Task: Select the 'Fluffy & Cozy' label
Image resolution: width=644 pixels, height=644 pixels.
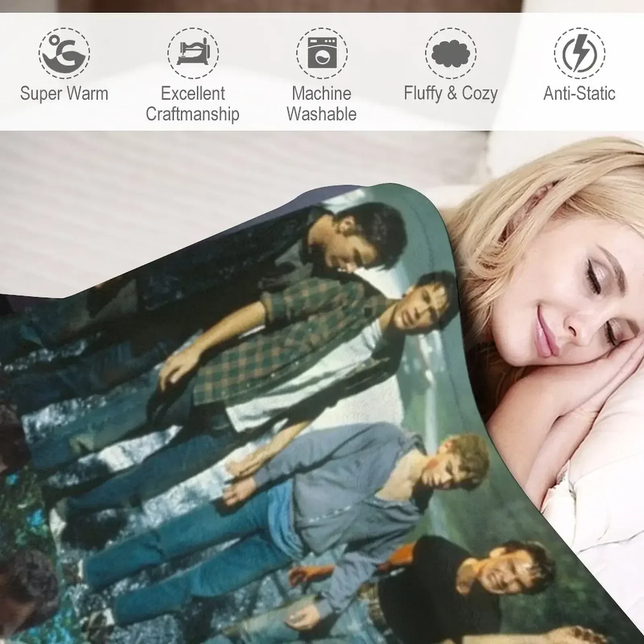Action: (x=451, y=94)
